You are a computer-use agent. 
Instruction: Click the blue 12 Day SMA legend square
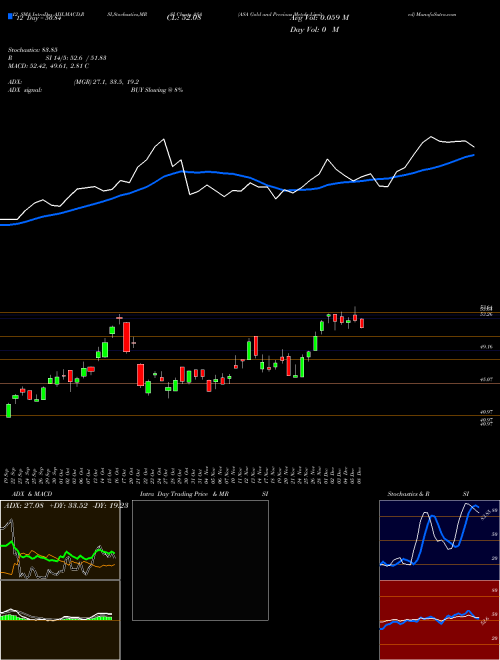[10, 16]
